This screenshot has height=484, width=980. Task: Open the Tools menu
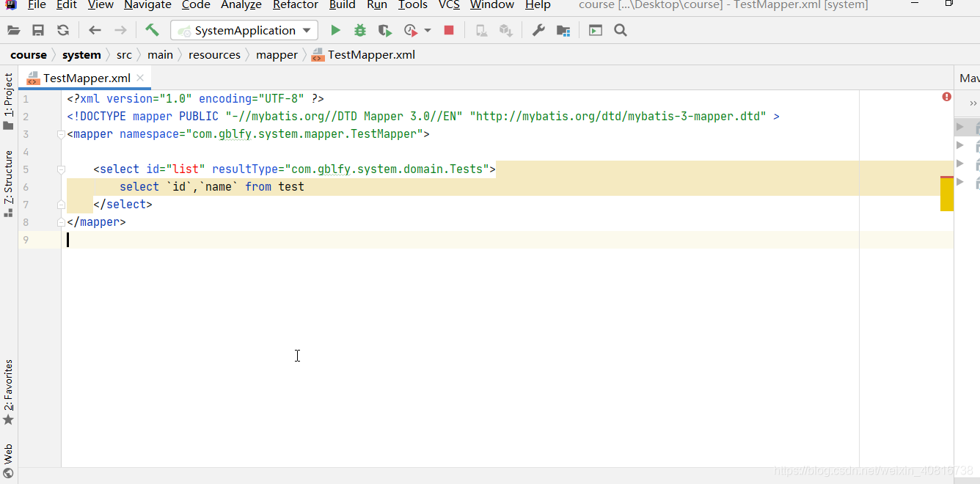(413, 5)
